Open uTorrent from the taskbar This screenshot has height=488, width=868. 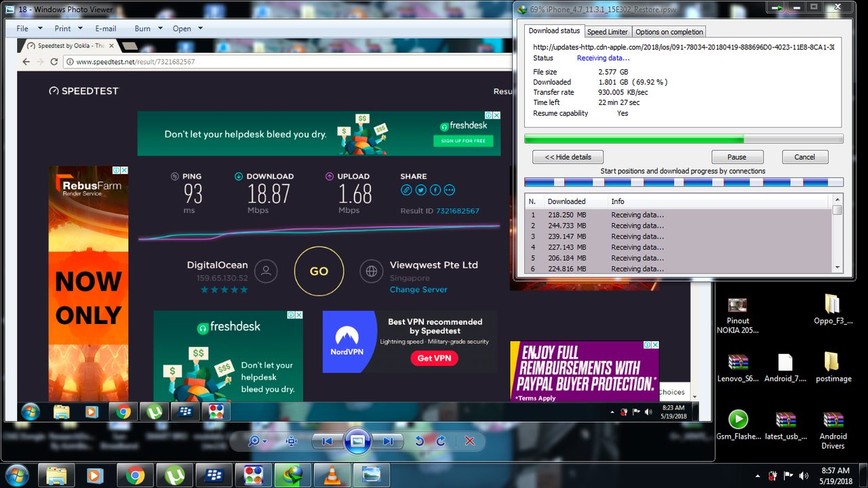[x=174, y=475]
